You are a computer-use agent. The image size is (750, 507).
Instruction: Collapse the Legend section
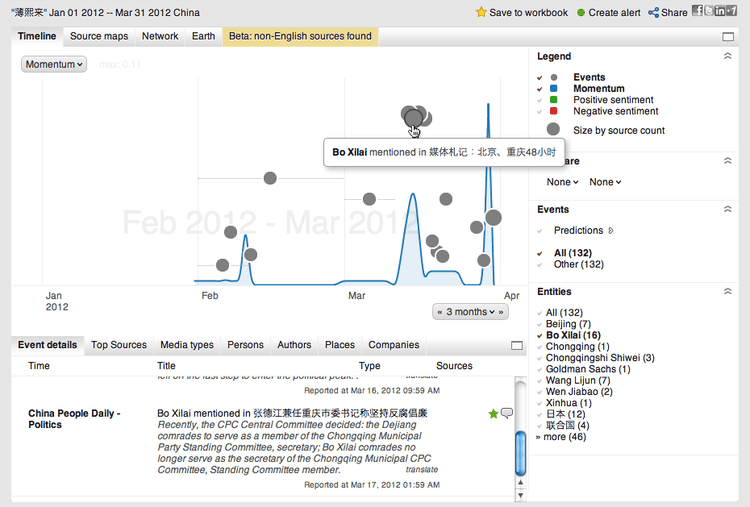pyautogui.click(x=727, y=57)
